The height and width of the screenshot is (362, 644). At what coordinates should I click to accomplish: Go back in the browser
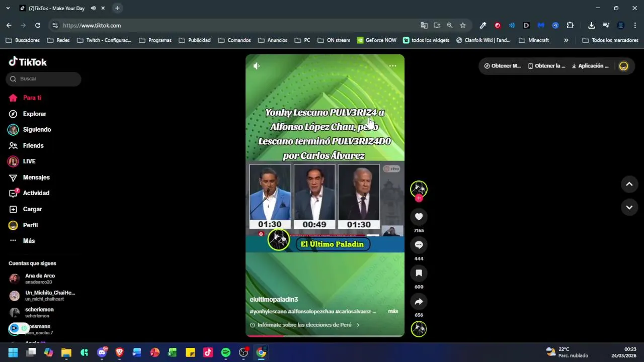pyautogui.click(x=9, y=25)
